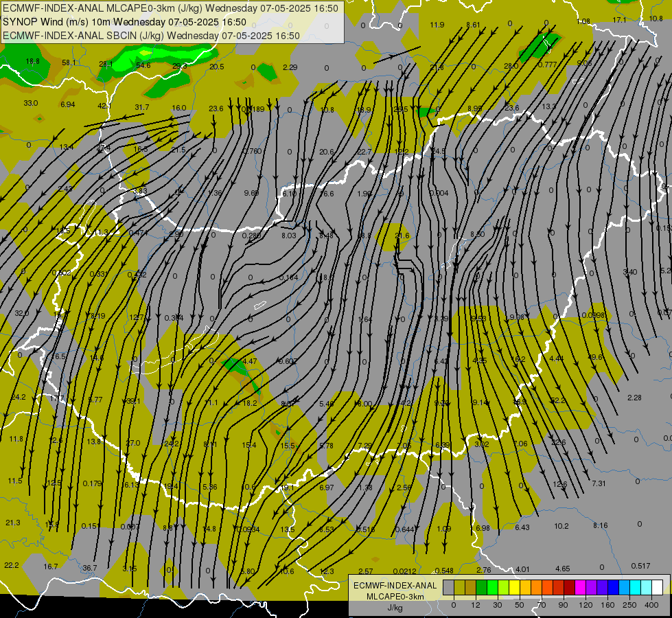The width and height of the screenshot is (672, 618).
Task: Select the pure blue legend swatch
Action: [x=613, y=588]
